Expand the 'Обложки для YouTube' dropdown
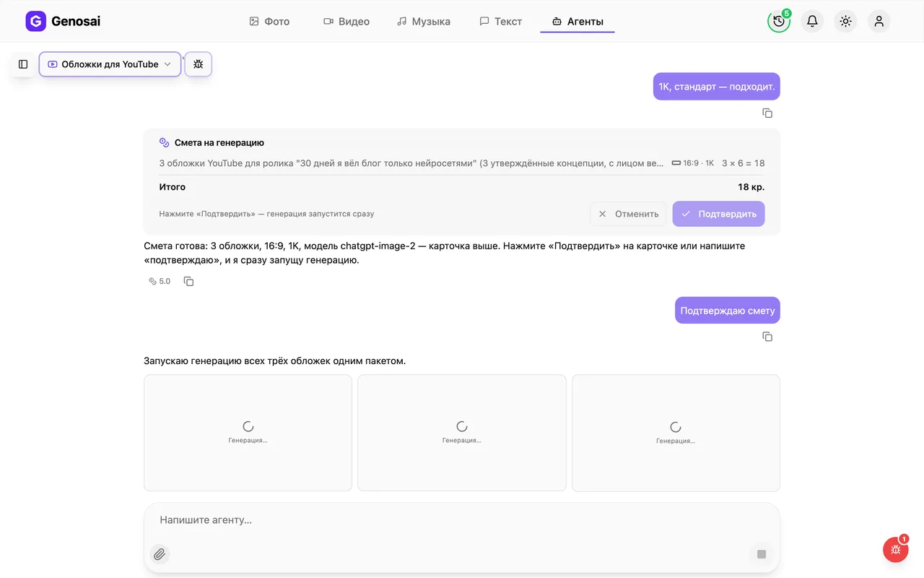 click(x=110, y=64)
